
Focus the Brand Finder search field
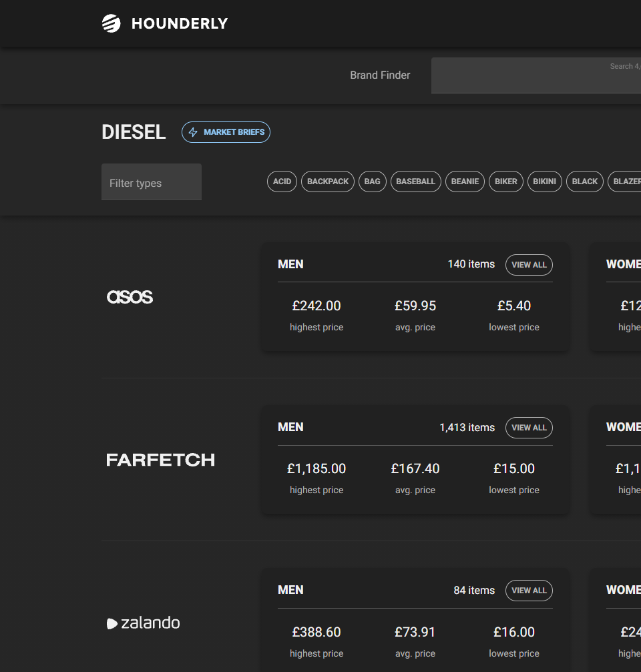click(x=536, y=75)
